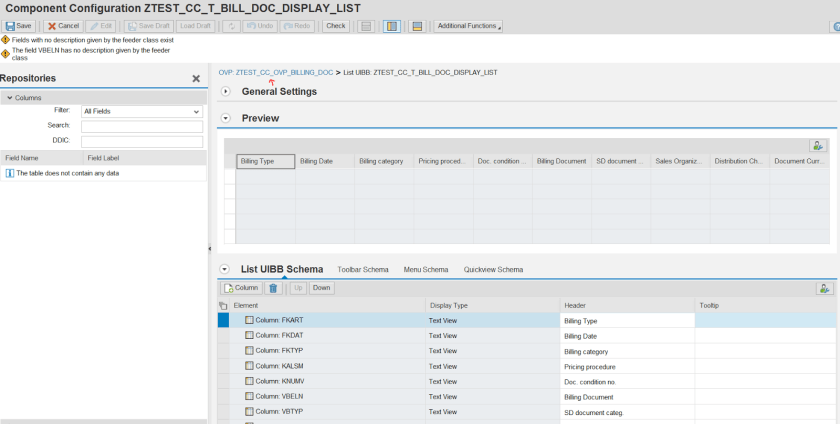The image size is (840, 424).
Task: Click the Check button
Action: coord(336,26)
